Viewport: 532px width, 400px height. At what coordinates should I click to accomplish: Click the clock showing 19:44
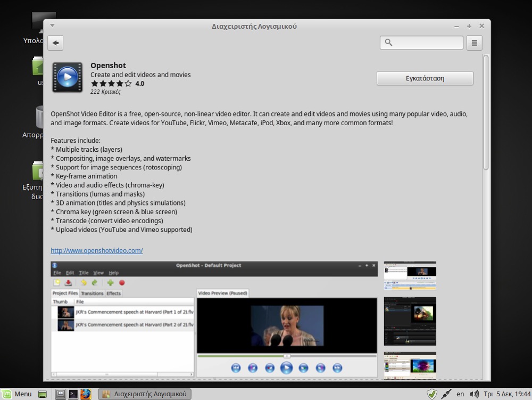point(507,394)
